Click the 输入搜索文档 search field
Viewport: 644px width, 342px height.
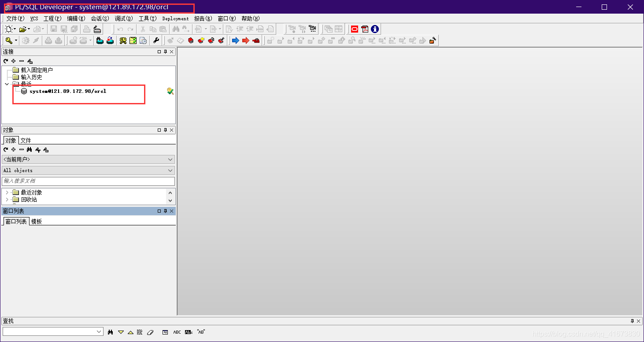coord(88,181)
